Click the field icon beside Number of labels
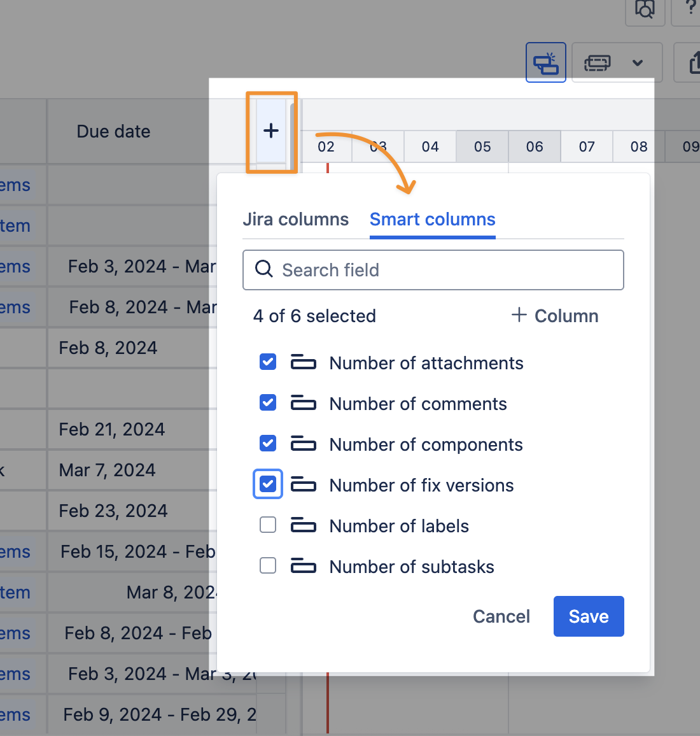This screenshot has width=700, height=736. 303,526
